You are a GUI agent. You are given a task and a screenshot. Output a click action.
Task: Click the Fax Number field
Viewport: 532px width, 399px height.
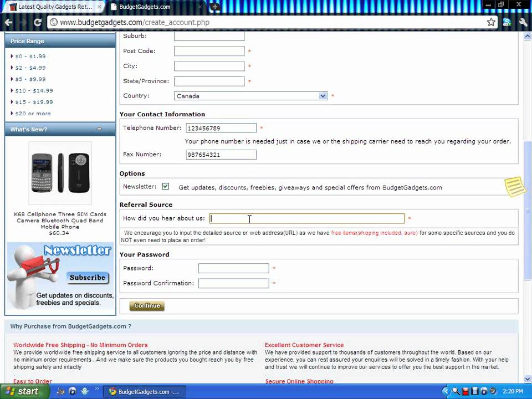point(221,155)
